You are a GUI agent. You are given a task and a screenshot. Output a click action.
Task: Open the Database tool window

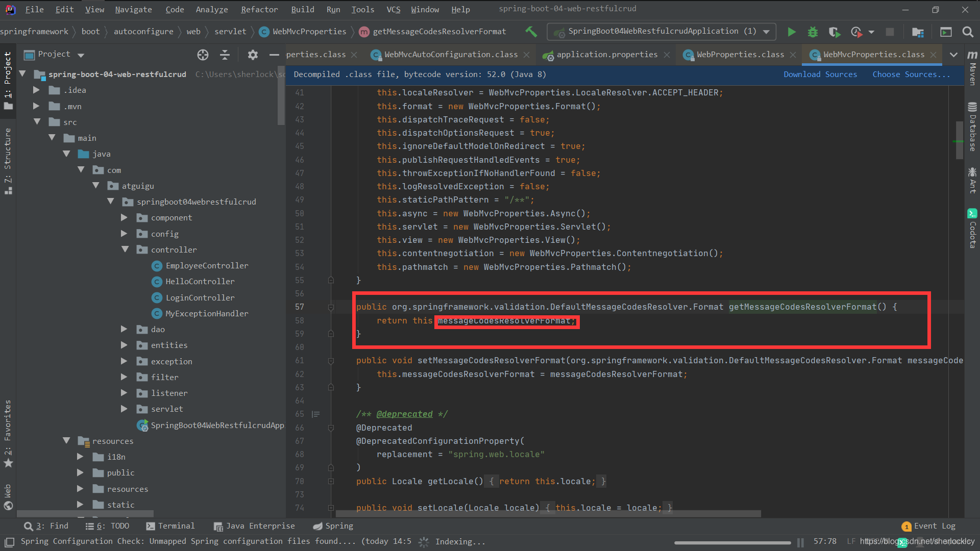pos(972,127)
